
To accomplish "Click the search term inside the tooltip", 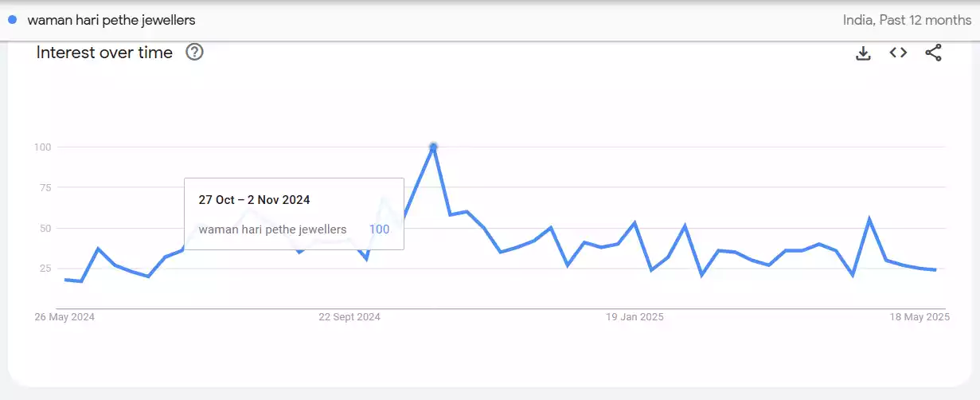I will click(x=272, y=229).
